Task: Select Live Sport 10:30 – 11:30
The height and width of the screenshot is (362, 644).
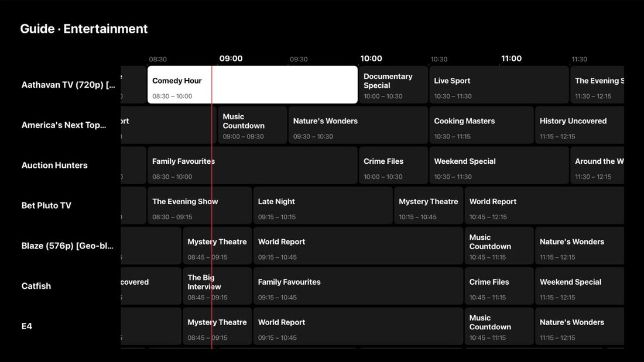Action: 499,85
